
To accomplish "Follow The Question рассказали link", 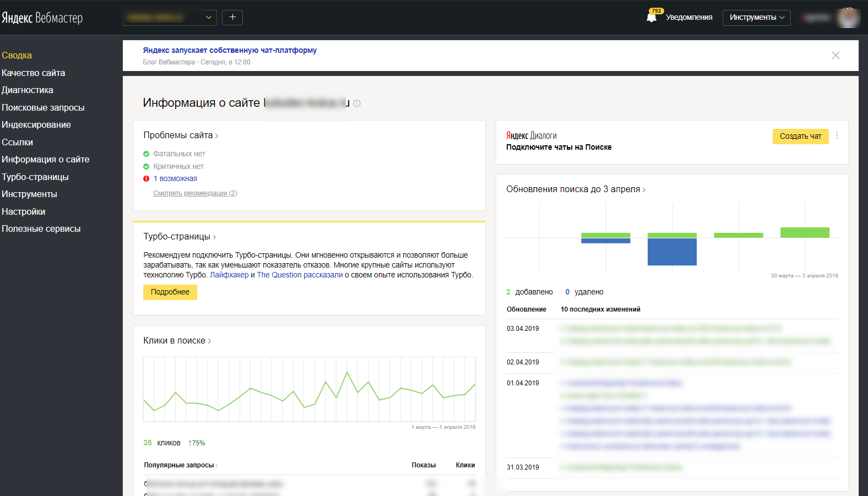I will click(x=300, y=275).
